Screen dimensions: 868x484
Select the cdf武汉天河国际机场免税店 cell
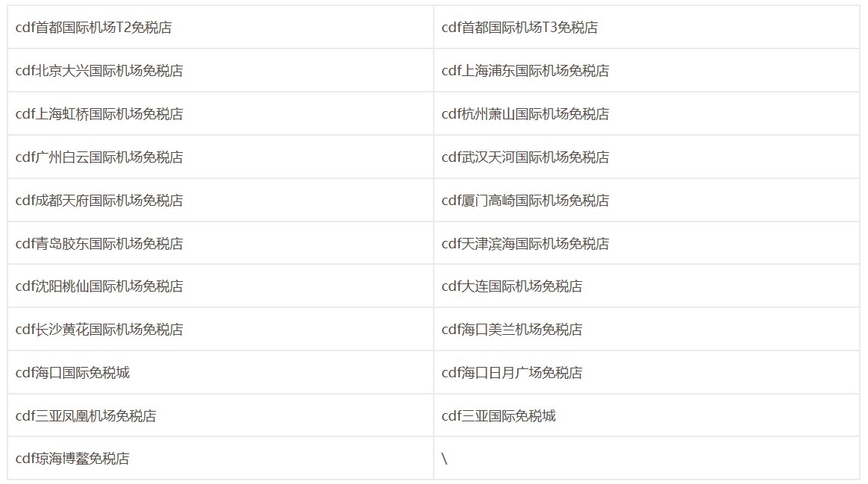525,157
